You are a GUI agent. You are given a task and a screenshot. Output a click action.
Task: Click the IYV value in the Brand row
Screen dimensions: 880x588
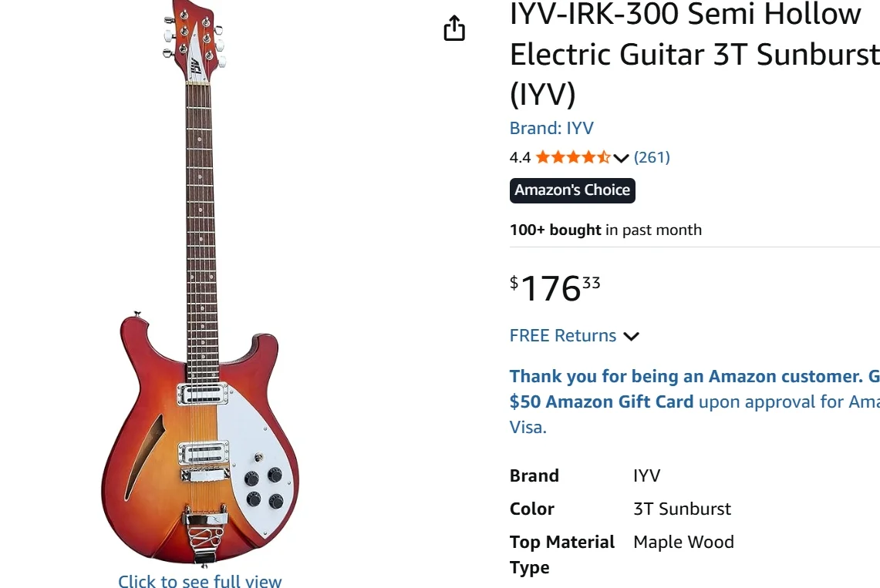point(646,475)
